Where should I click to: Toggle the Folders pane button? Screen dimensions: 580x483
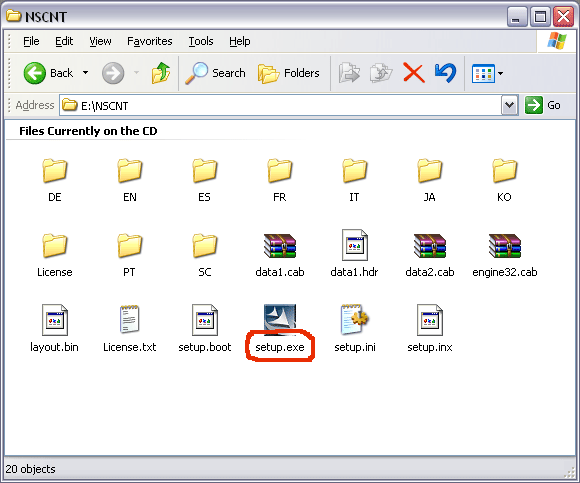click(x=289, y=73)
